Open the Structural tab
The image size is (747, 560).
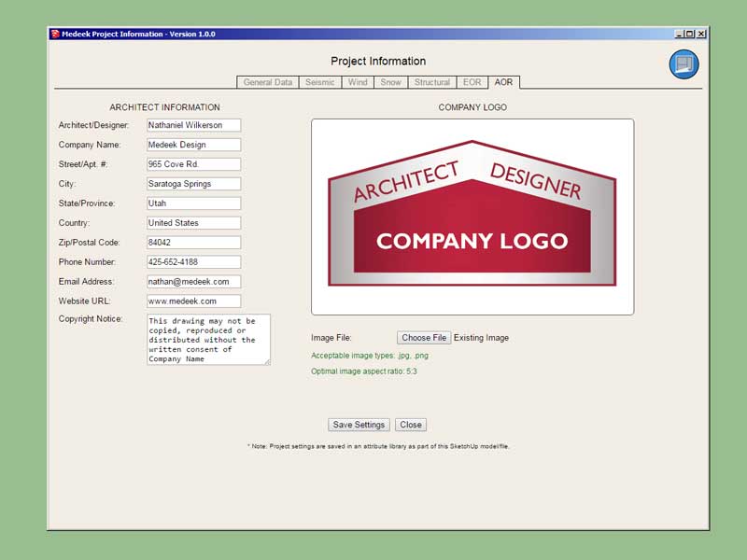pyautogui.click(x=431, y=82)
